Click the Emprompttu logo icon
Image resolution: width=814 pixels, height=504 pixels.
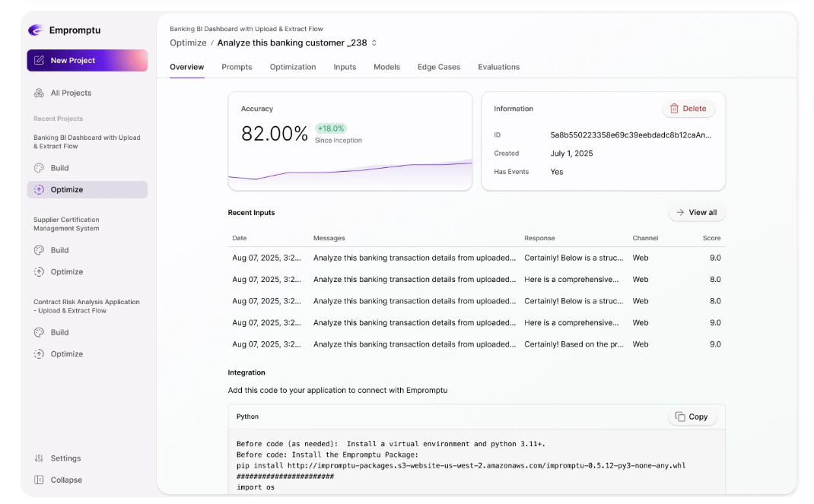35,30
